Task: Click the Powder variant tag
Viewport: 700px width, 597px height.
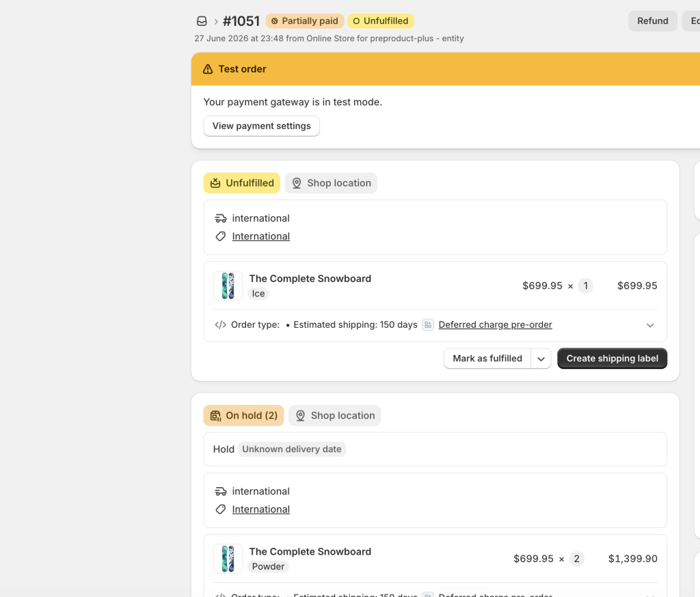Action: (268, 567)
